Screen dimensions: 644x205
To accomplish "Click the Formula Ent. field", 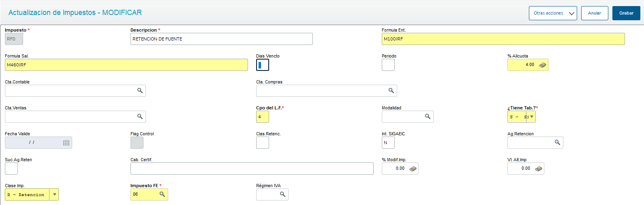I will click(x=503, y=39).
